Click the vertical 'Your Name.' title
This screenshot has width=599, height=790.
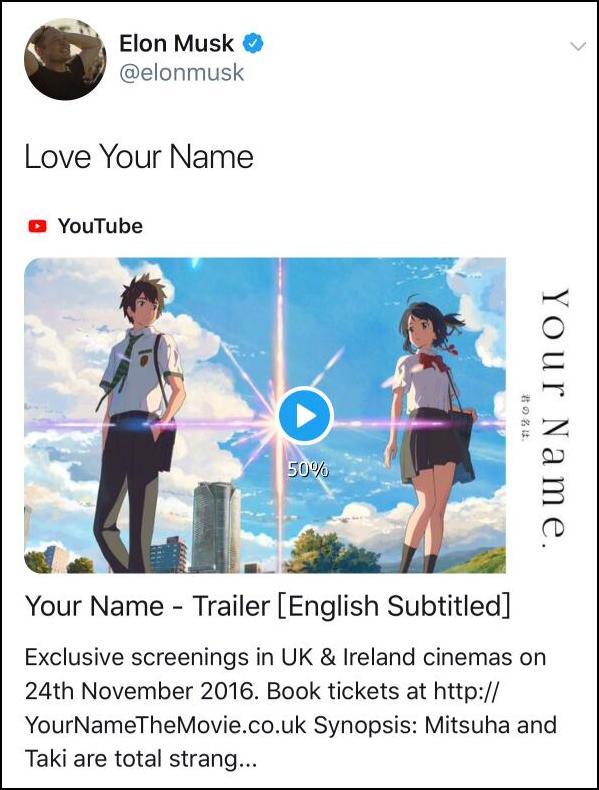[x=554, y=419]
